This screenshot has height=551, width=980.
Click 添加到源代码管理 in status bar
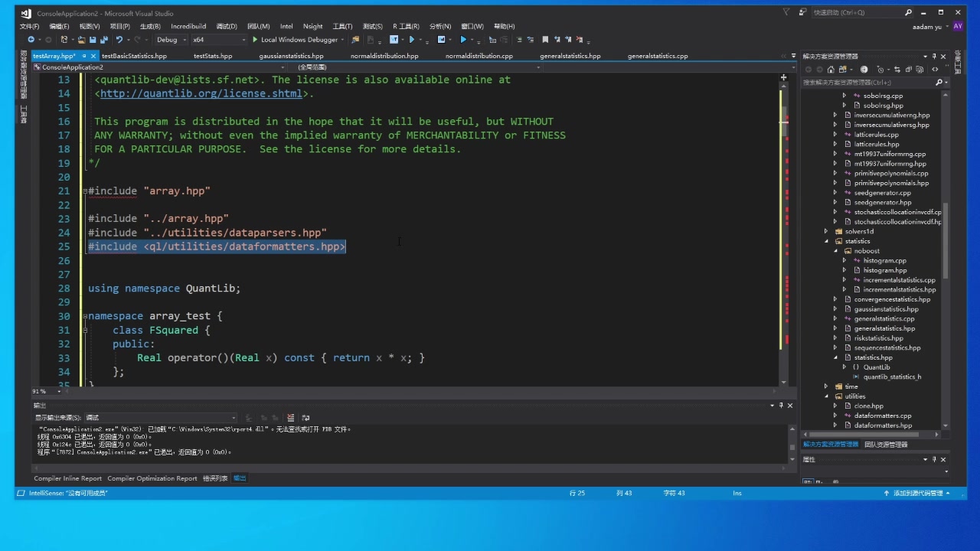pos(918,494)
